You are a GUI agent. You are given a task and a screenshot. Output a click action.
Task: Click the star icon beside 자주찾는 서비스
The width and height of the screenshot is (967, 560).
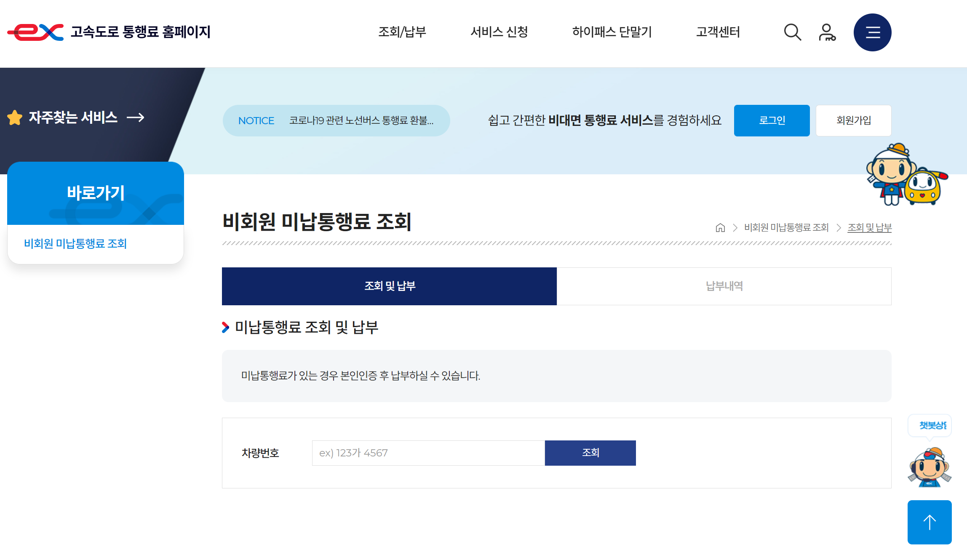(16, 118)
